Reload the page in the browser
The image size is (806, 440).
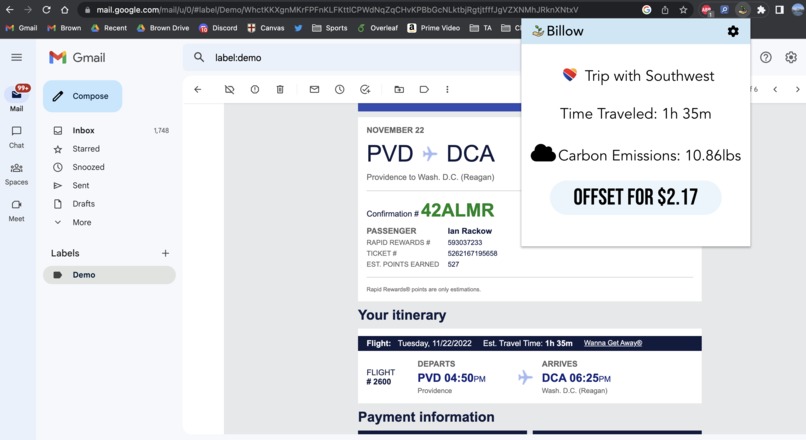pos(46,10)
